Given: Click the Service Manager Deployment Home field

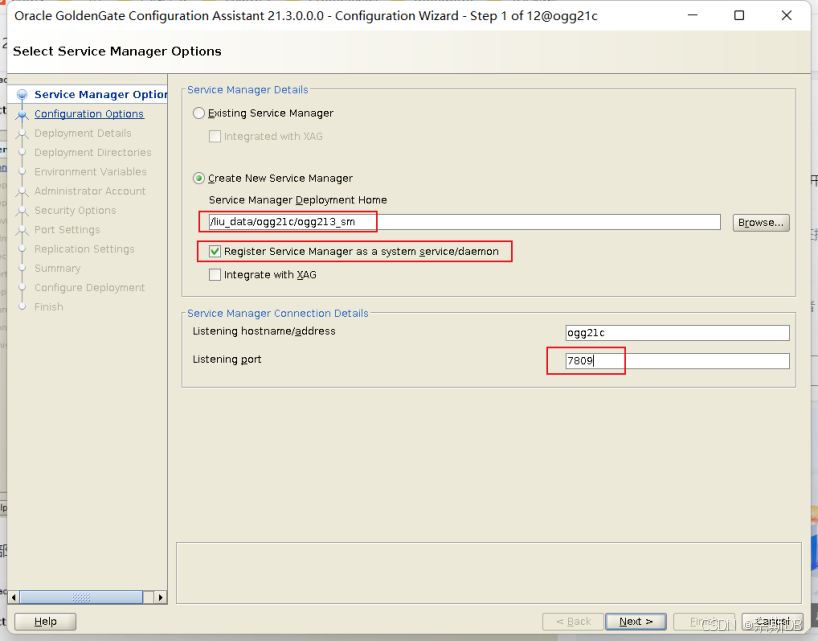Looking at the screenshot, I should [x=464, y=222].
